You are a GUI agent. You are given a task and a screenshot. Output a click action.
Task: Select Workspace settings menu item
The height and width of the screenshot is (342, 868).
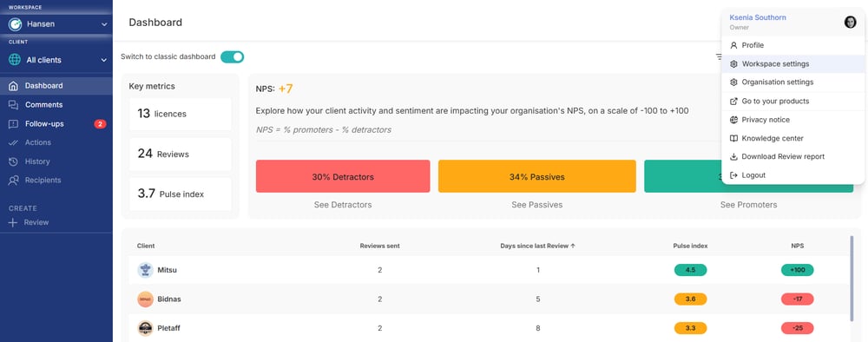point(792,64)
